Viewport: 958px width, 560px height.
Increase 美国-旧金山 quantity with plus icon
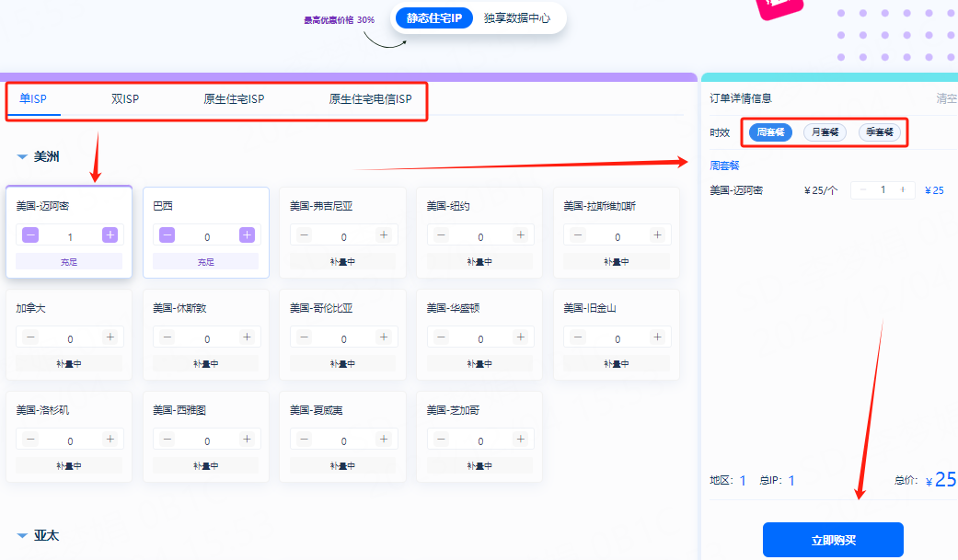point(656,337)
